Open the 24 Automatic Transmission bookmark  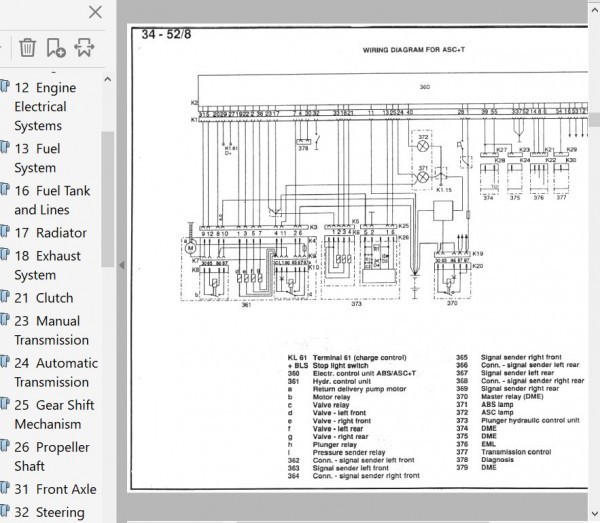pyautogui.click(x=56, y=372)
